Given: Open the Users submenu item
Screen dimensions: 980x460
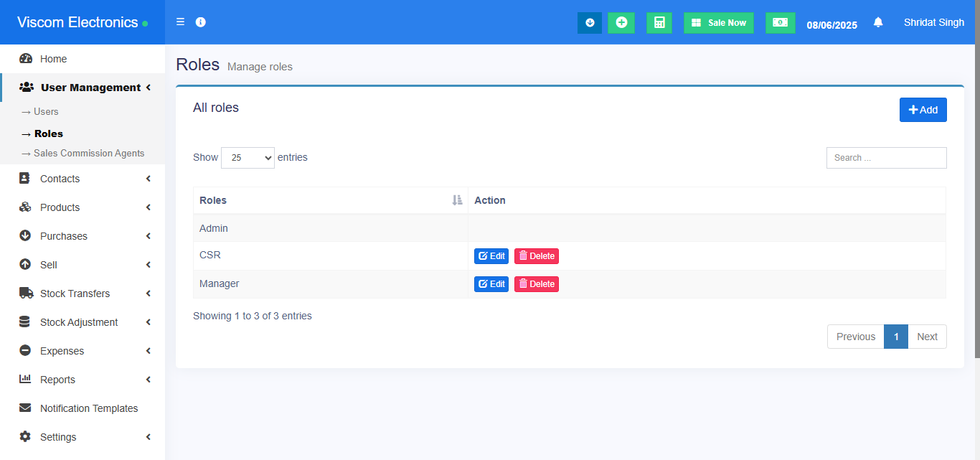Looking at the screenshot, I should 46,112.
